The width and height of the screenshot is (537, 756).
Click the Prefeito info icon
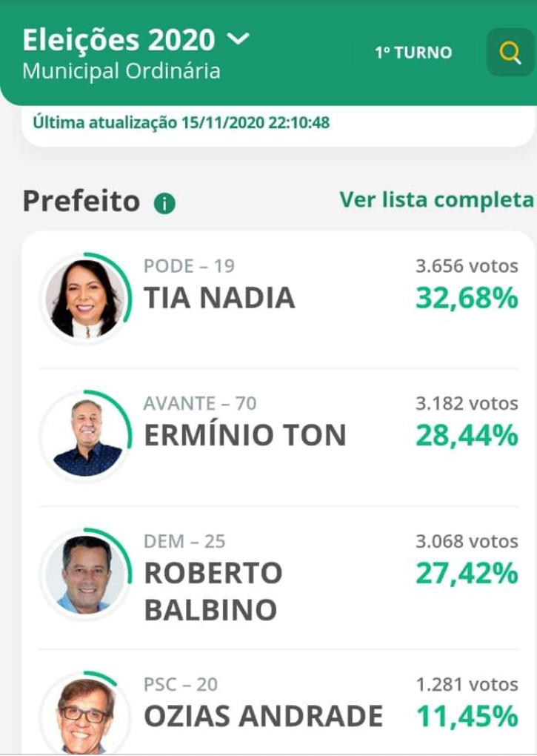pos(164,204)
